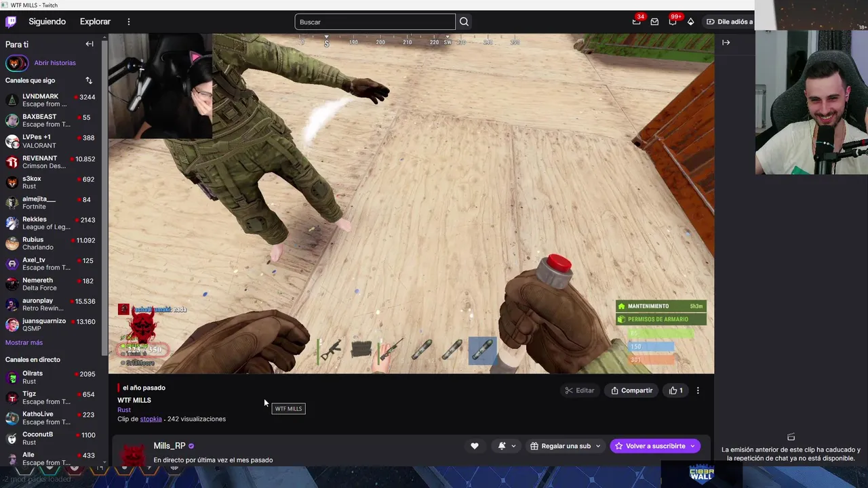Click Dile adiós a ad-free button

[729, 22]
